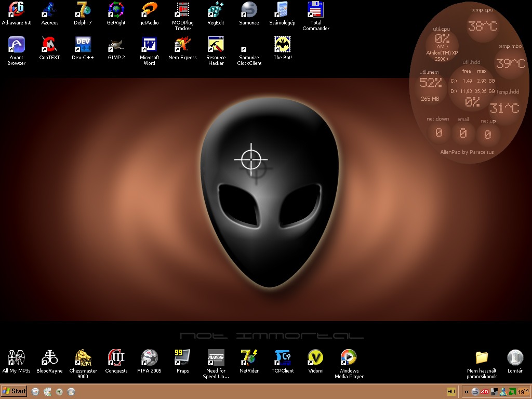Select the Windows Media Player shortcut

349,357
